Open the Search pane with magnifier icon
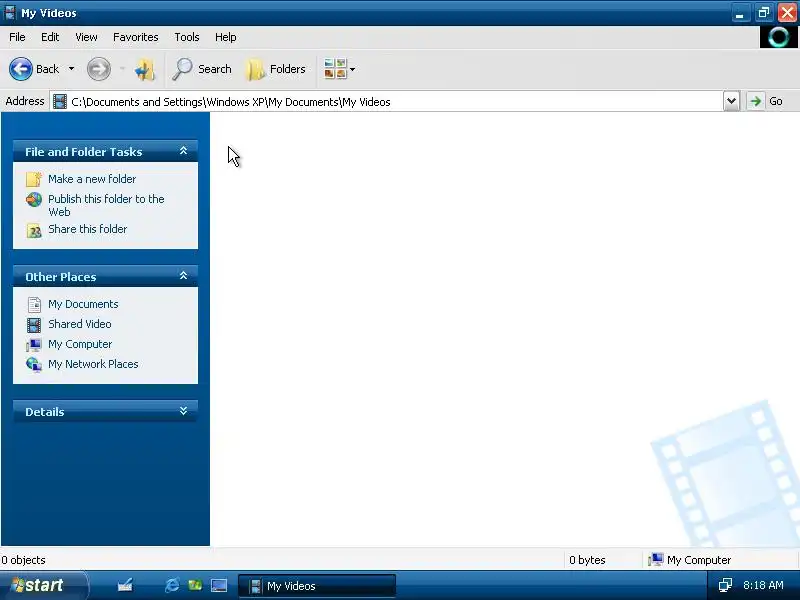800x600 pixels. (x=202, y=69)
